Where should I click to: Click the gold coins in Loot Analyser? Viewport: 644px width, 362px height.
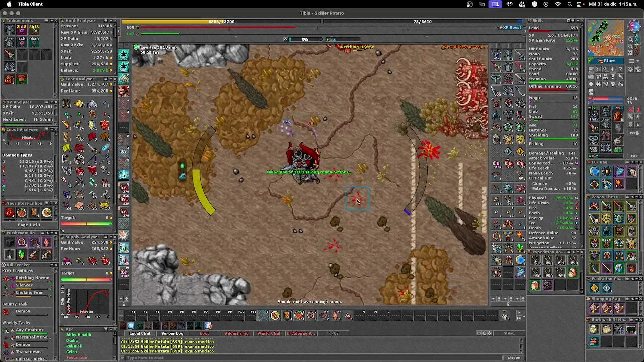click(x=79, y=104)
